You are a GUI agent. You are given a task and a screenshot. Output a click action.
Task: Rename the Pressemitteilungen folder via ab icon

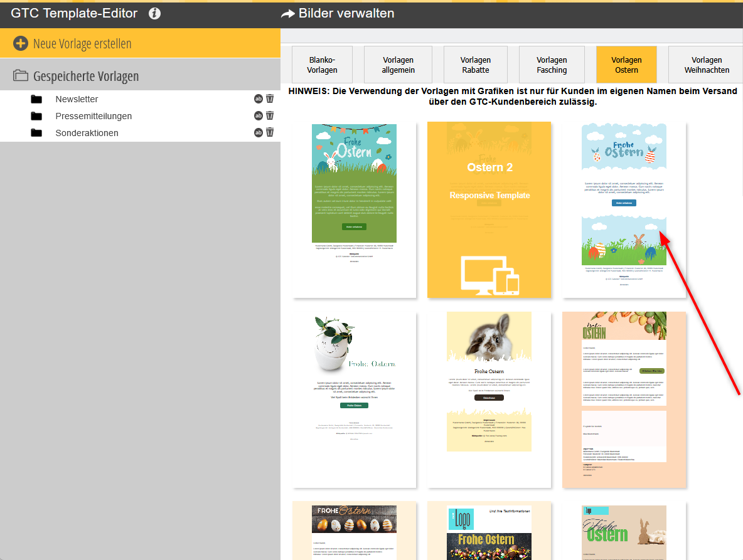258,115
